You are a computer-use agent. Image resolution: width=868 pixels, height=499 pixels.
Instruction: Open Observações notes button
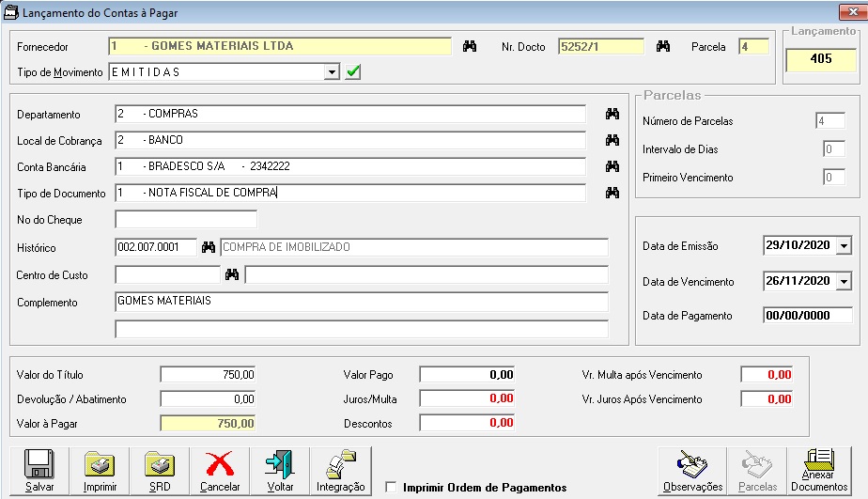(692, 472)
